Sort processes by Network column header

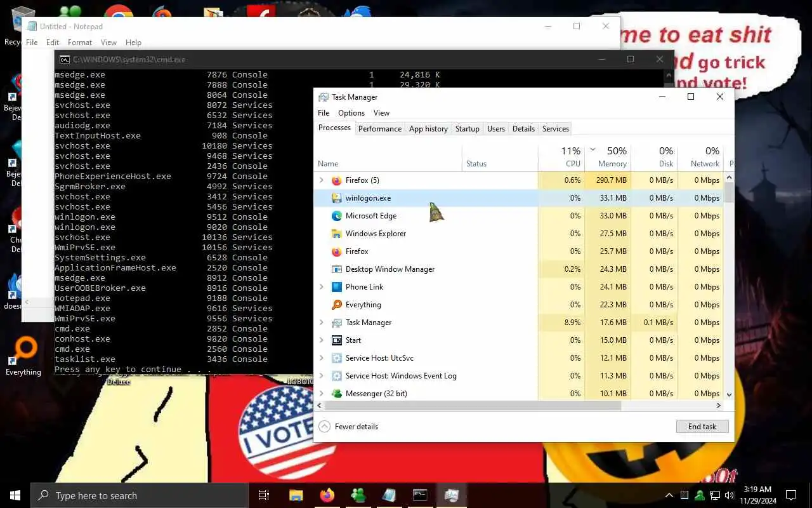[700, 157]
